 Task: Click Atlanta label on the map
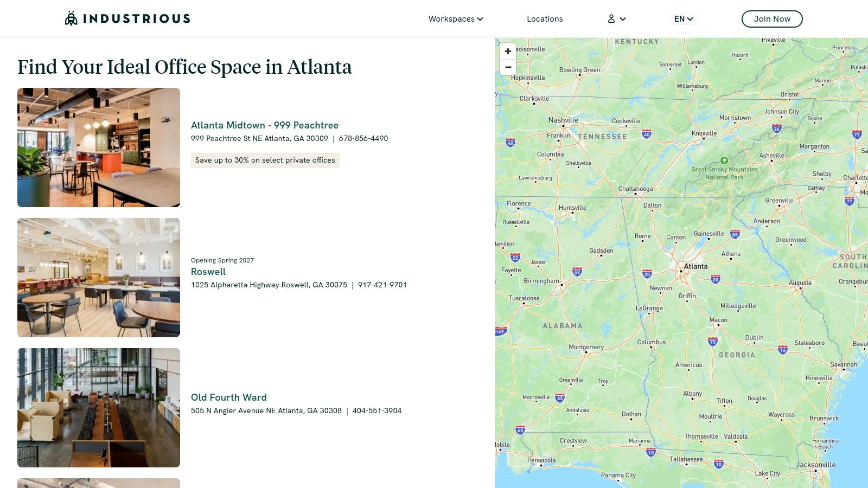(695, 266)
